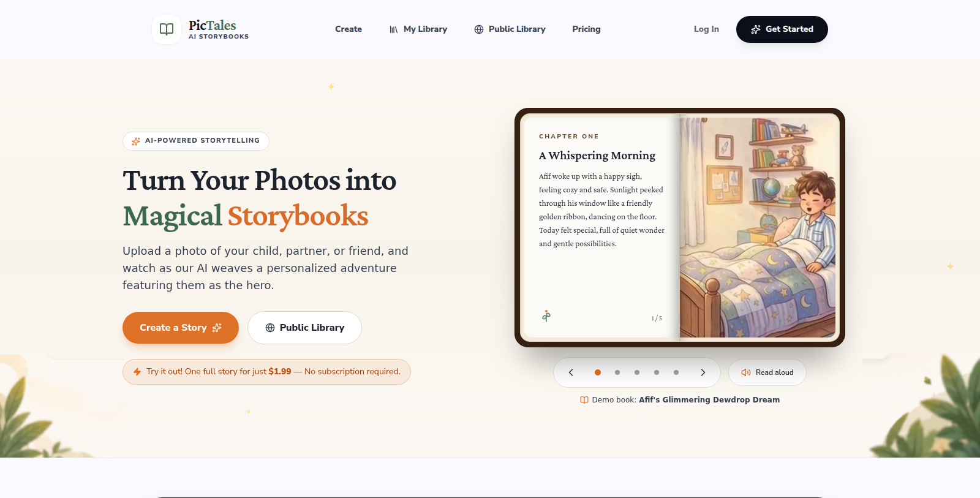Screen dimensions: 980x498
Task: Click the A Whispering Morning chapter heading
Action: point(597,156)
